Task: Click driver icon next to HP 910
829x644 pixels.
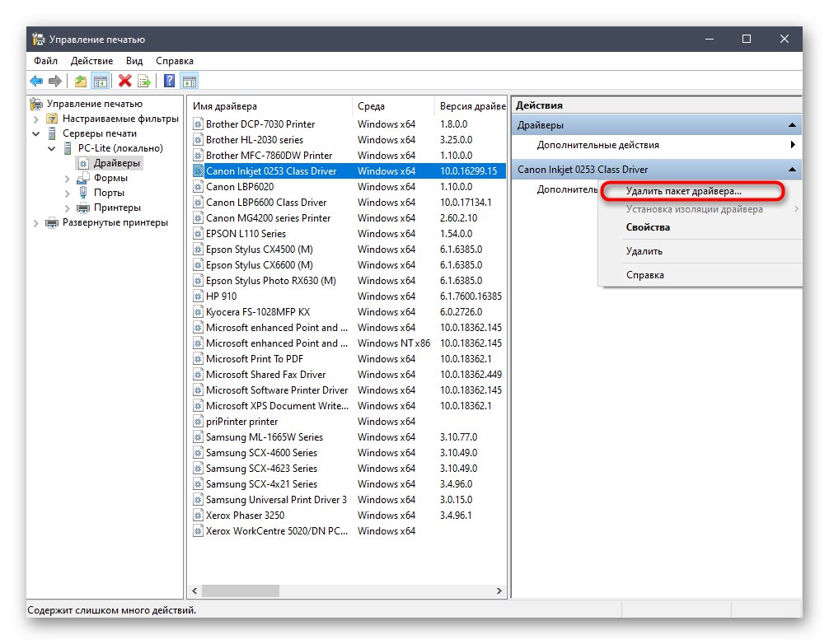Action: click(198, 296)
